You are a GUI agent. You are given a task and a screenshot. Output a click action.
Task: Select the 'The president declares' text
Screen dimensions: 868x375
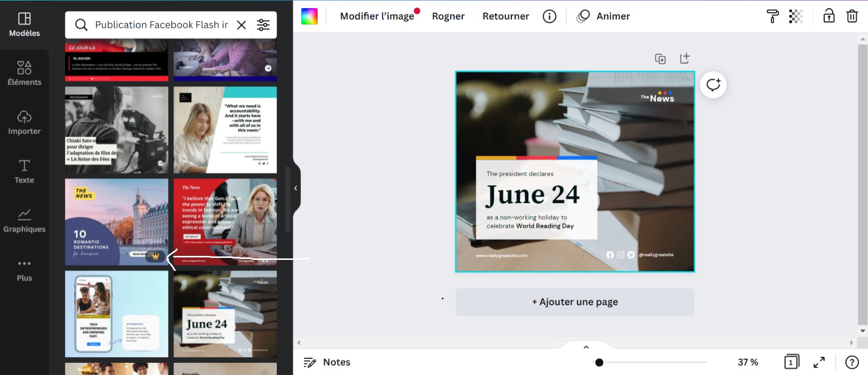click(520, 174)
